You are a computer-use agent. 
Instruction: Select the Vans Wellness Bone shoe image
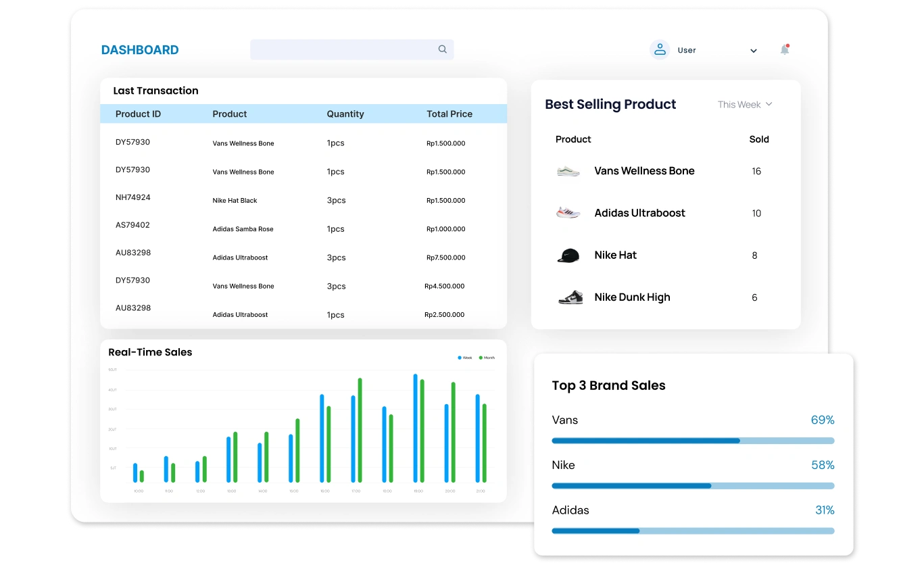[568, 172]
